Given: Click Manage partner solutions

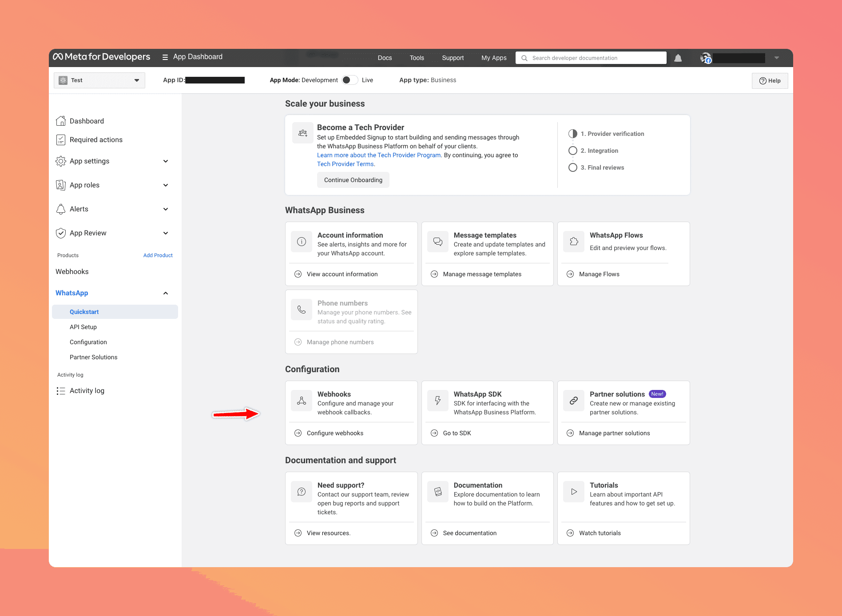Looking at the screenshot, I should pos(614,433).
